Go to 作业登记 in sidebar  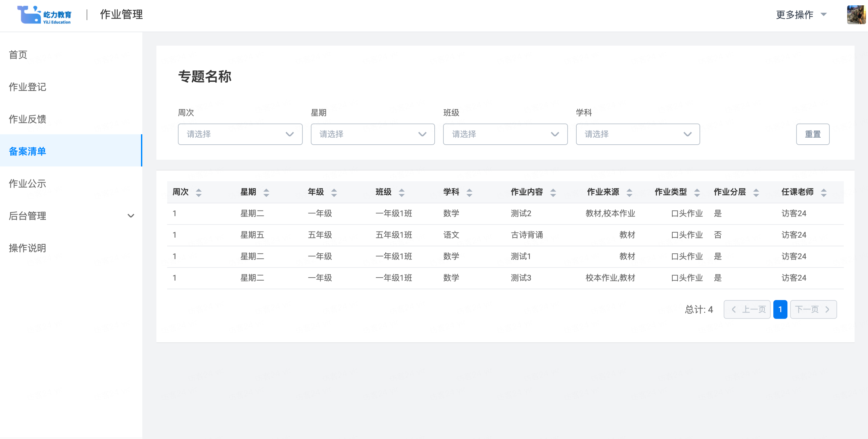[28, 87]
